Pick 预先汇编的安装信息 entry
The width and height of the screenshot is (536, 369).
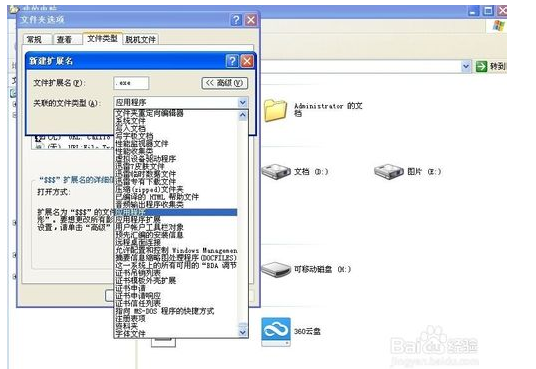point(176,235)
